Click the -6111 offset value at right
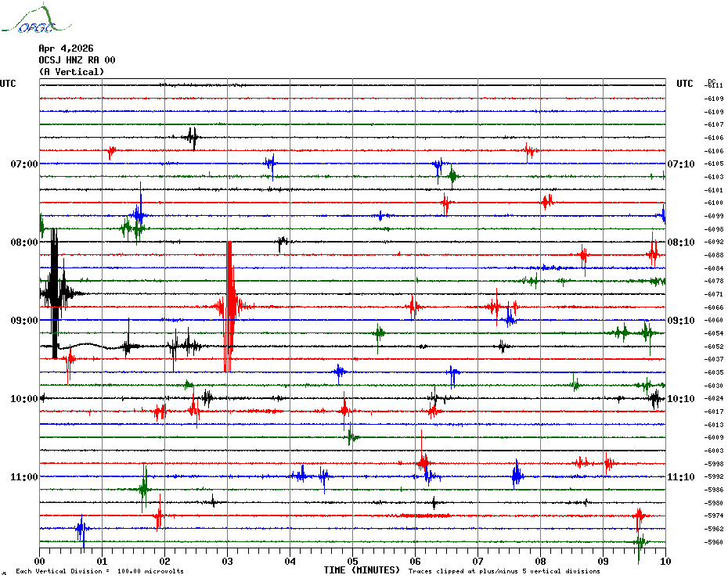This screenshot has height=582, width=728. pos(714,85)
